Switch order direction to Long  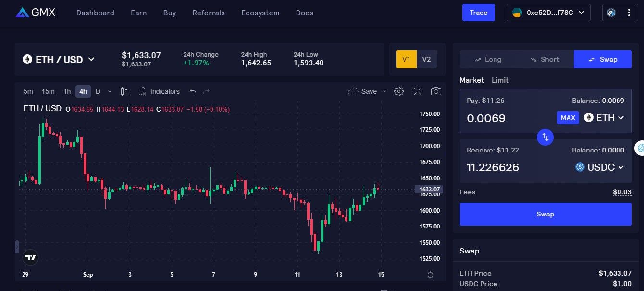(x=487, y=59)
